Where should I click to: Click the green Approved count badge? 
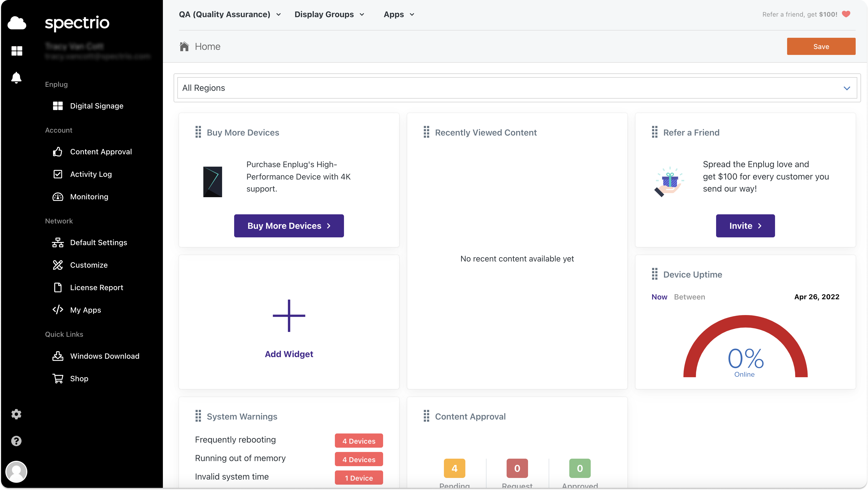[x=579, y=468]
